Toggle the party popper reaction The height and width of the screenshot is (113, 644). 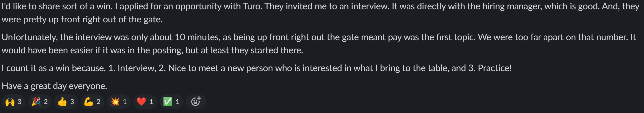[x=39, y=102]
